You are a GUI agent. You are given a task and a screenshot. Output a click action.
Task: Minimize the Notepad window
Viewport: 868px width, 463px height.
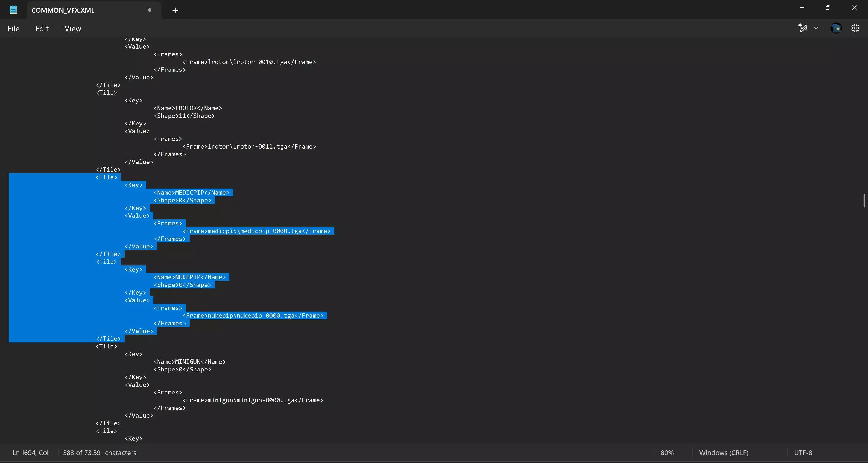pos(802,8)
